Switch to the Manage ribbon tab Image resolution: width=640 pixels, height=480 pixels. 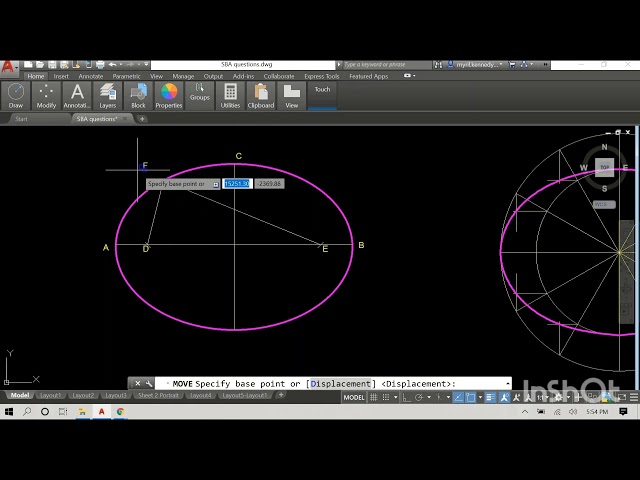tap(183, 76)
